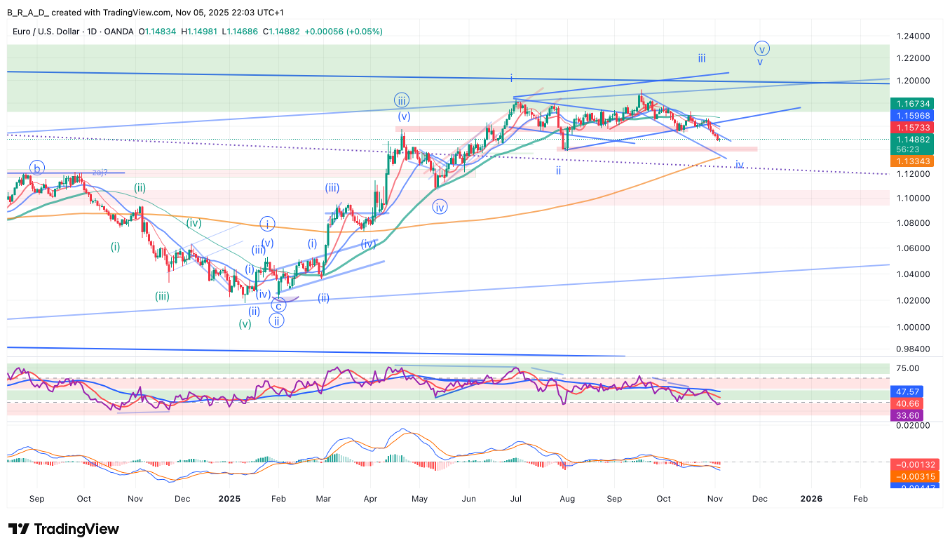Select the red -0.00132 MACD value label
The height and width of the screenshot is (550, 950).
[x=913, y=464]
